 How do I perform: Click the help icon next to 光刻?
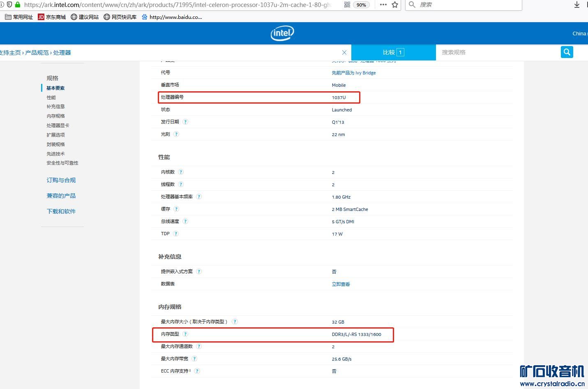(176, 134)
